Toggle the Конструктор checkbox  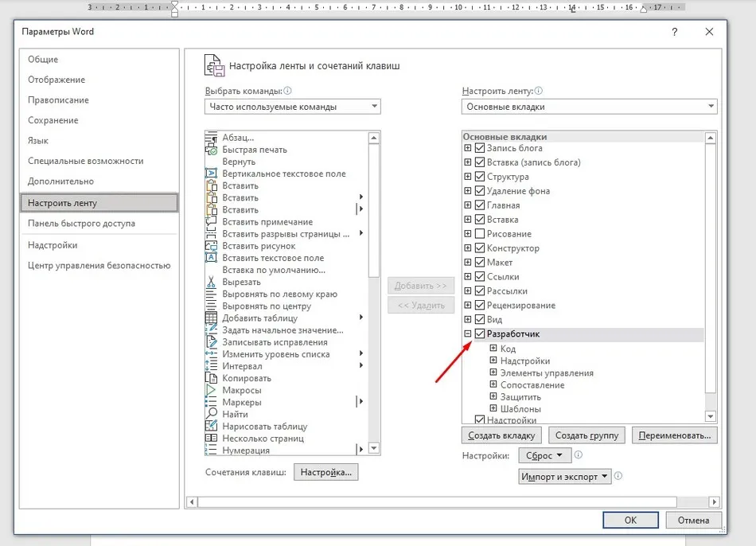coord(480,248)
